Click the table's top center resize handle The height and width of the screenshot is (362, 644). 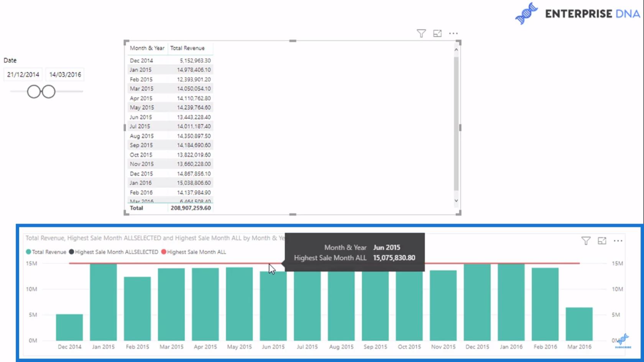click(x=293, y=41)
